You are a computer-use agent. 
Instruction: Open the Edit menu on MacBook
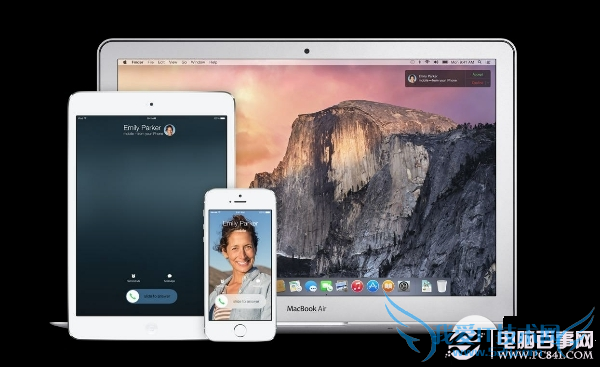click(x=161, y=62)
